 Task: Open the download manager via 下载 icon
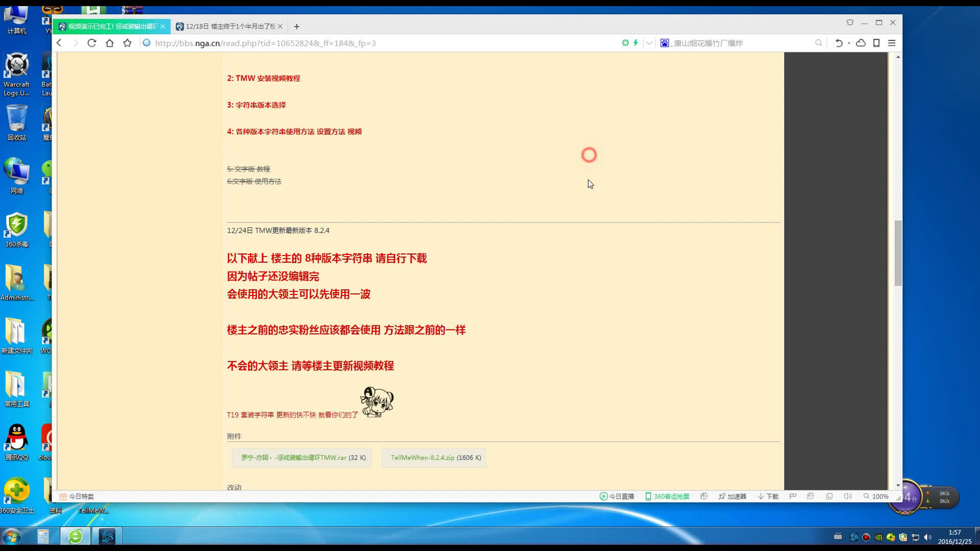point(767,496)
